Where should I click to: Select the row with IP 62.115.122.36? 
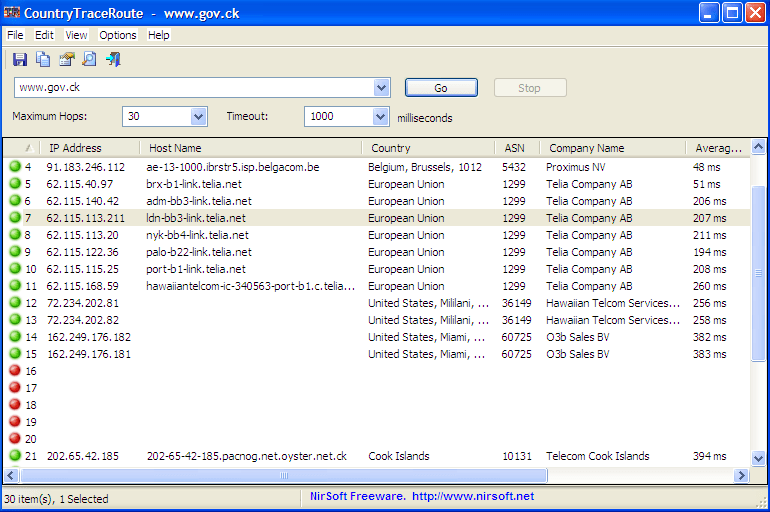(x=83, y=252)
